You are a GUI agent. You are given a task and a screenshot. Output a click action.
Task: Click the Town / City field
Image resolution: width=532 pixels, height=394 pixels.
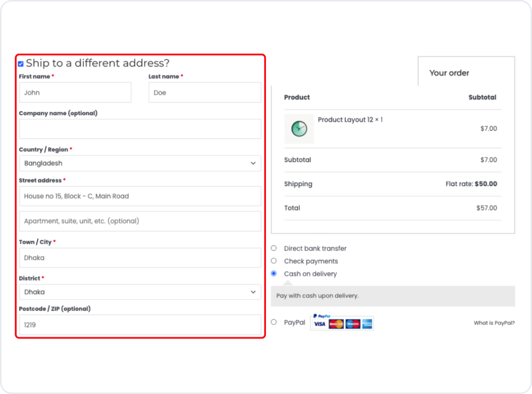[x=140, y=258]
